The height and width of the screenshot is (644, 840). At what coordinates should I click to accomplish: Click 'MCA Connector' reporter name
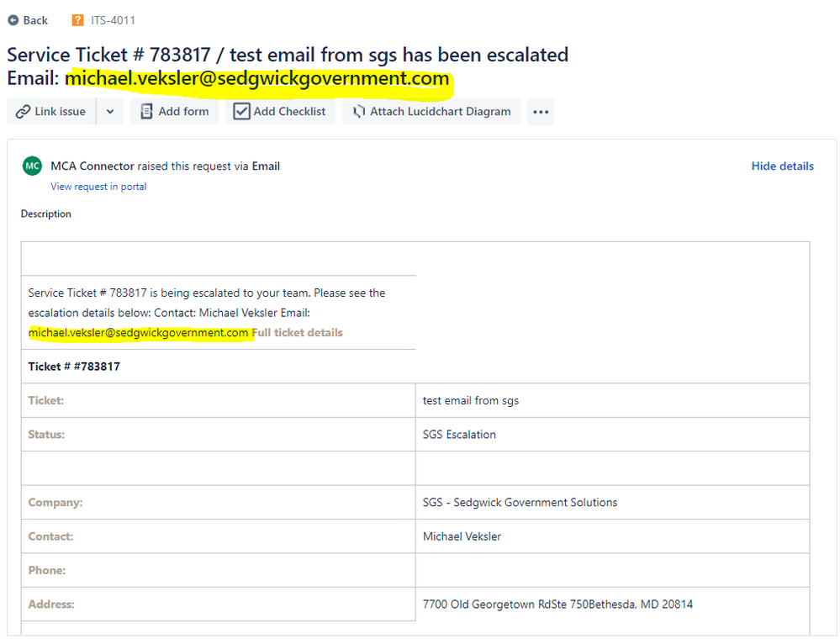[92, 166]
